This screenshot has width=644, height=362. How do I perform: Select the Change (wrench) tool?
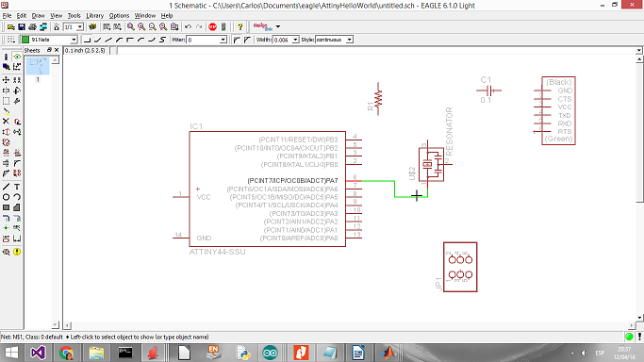coord(17,101)
